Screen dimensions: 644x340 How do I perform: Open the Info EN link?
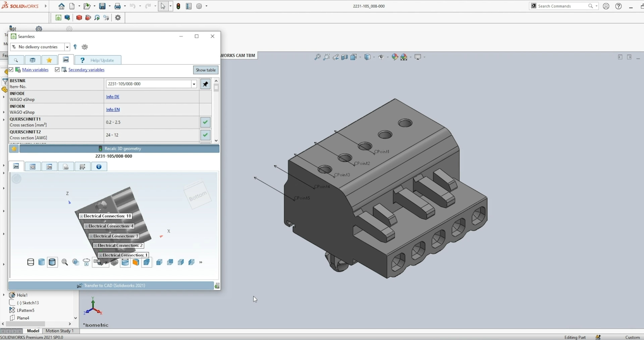pos(113,109)
